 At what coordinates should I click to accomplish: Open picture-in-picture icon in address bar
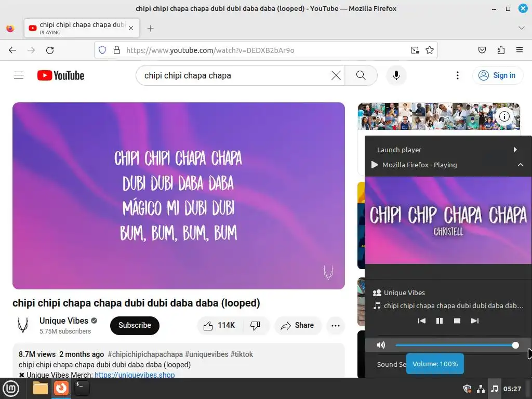click(415, 50)
